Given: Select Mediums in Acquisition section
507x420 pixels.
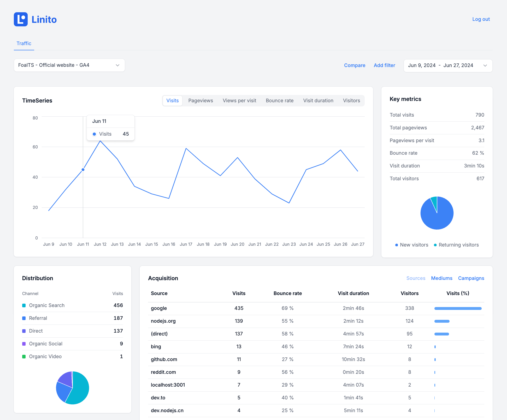Looking at the screenshot, I should pos(442,278).
